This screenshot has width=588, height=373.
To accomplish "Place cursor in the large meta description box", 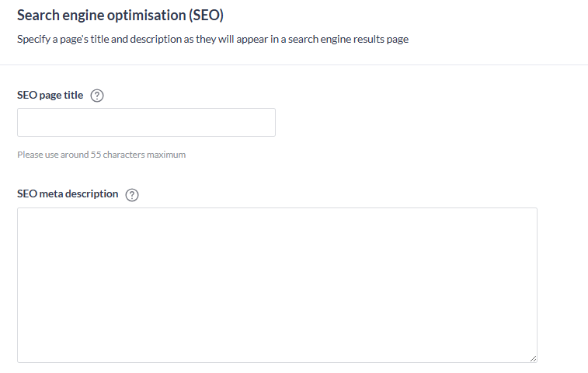I will pyautogui.click(x=277, y=284).
